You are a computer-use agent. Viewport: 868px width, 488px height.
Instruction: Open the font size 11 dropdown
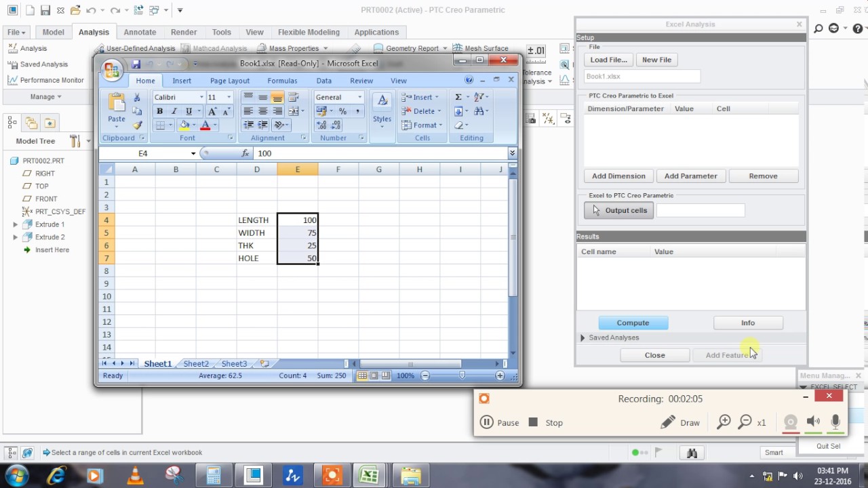(229, 98)
